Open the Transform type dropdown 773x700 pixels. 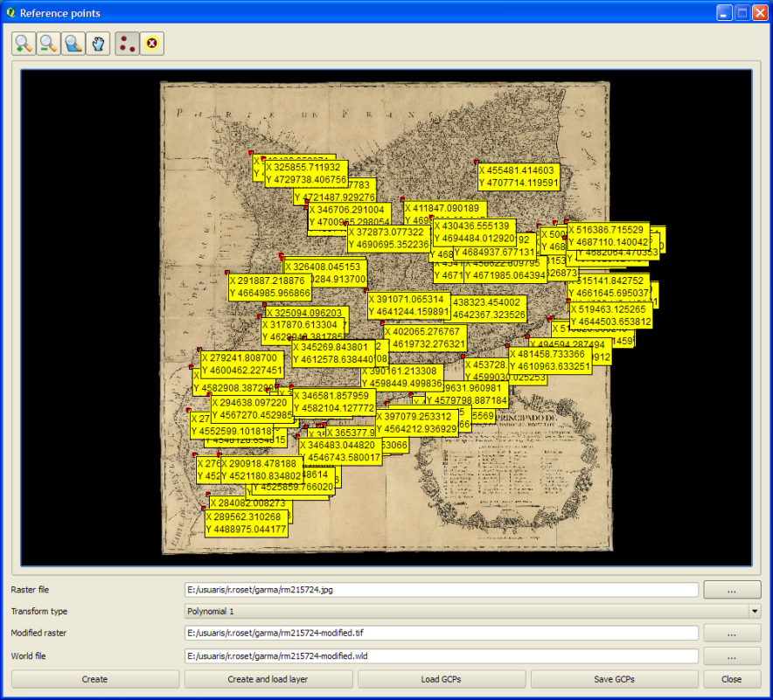tap(473, 612)
